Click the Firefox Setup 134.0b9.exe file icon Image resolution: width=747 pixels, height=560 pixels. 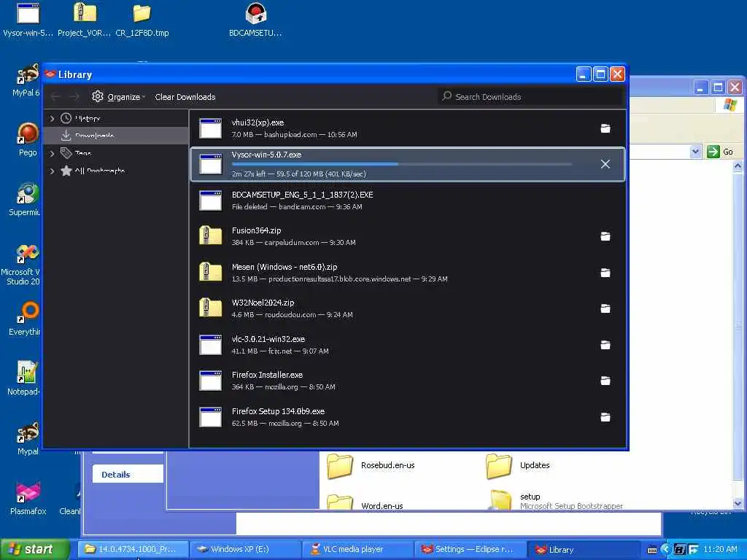pos(211,417)
